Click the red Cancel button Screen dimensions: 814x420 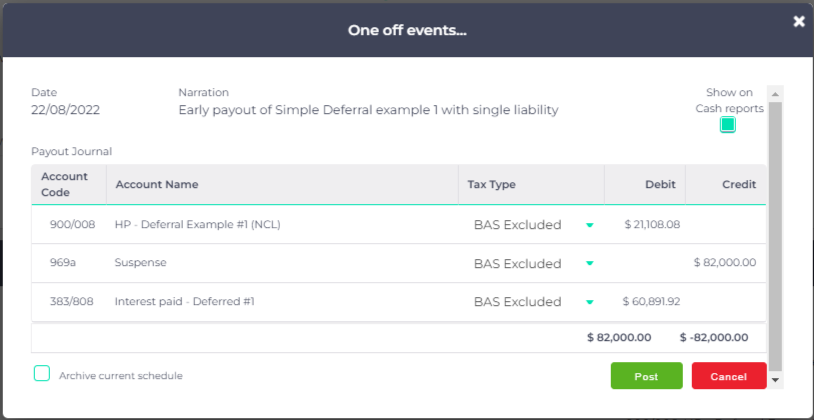[x=729, y=376]
